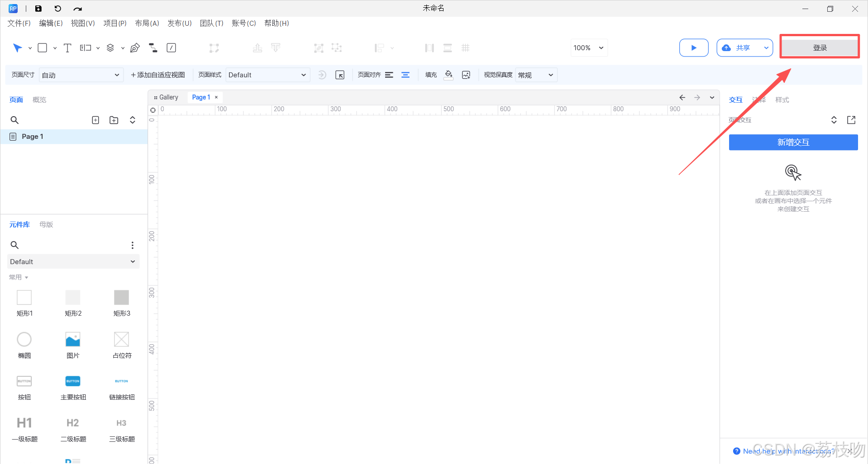
Task: Select the 椭圆 ellipse widget
Action: tap(24, 345)
